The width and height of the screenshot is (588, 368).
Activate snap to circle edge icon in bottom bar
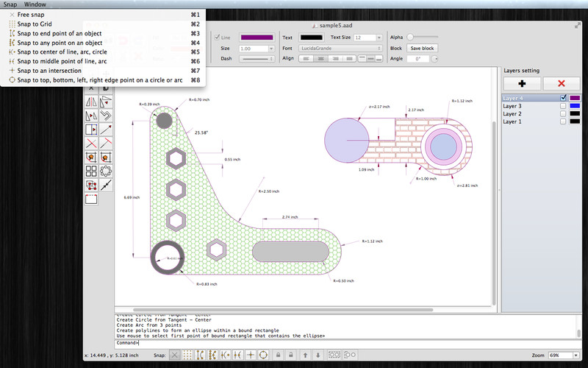(263, 355)
